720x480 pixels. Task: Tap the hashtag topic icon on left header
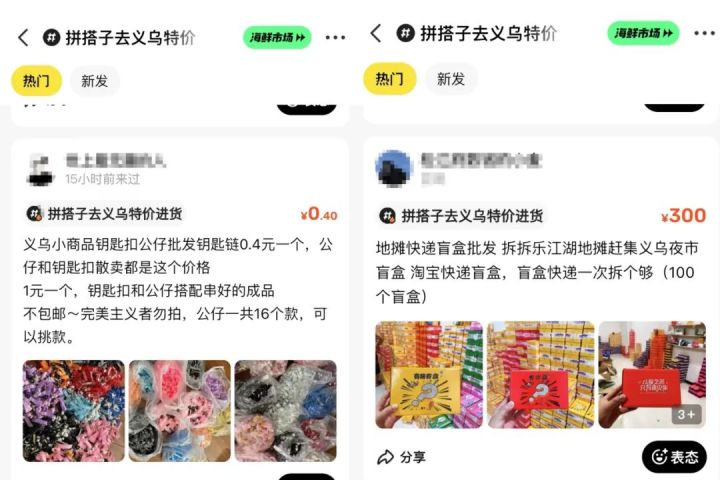pos(51,37)
